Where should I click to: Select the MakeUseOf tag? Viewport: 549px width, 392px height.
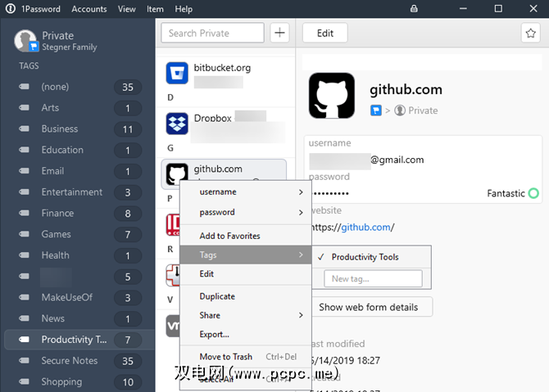pyautogui.click(x=80, y=298)
